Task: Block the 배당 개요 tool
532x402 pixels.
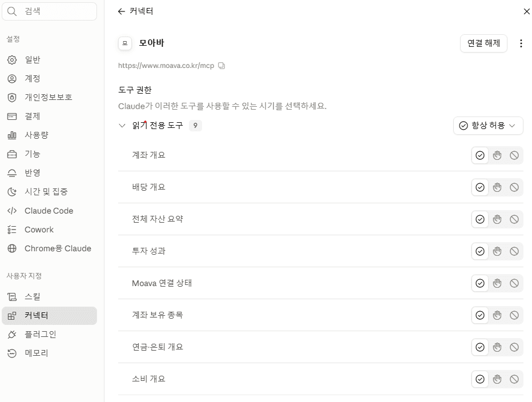Action: (514, 187)
